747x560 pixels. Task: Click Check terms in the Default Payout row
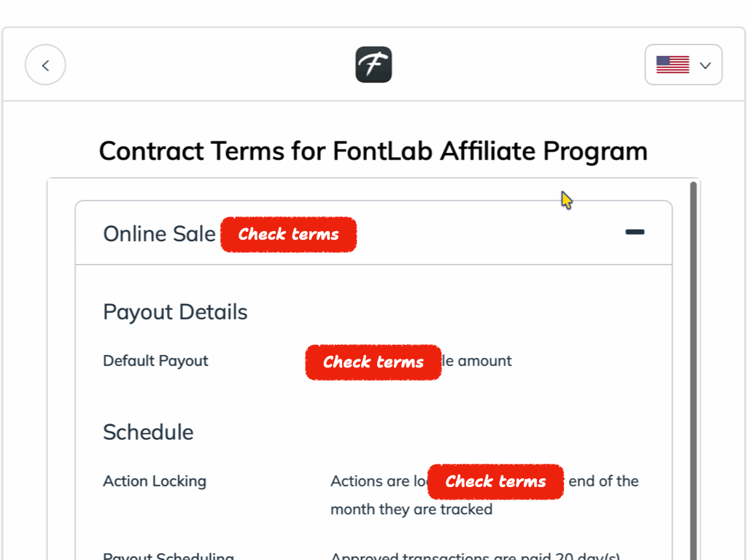click(x=373, y=362)
